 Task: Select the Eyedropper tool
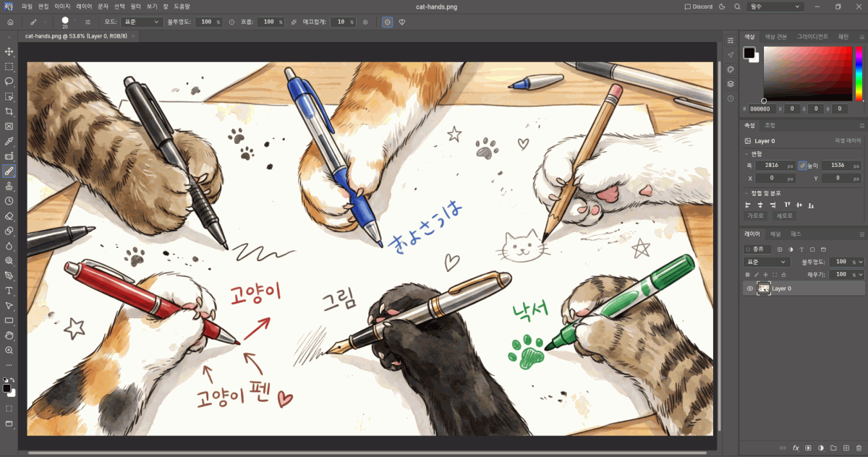(x=9, y=141)
